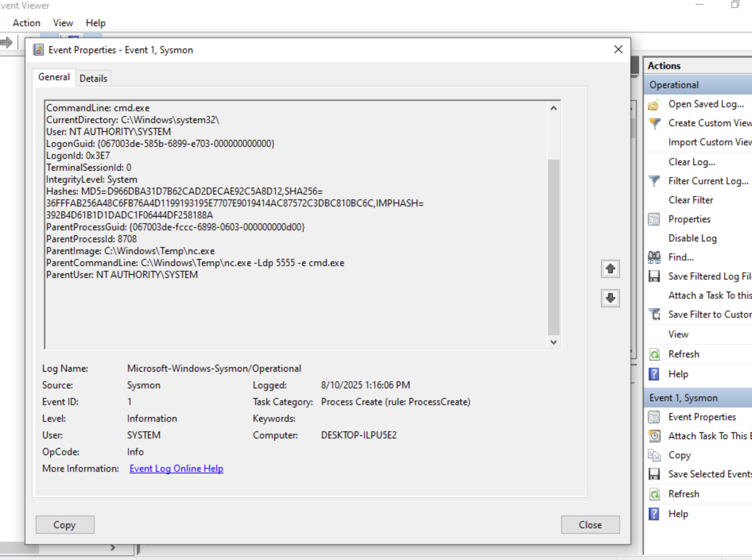This screenshot has width=752, height=560.
Task: Click the Computer value DESKTOP-ILPU5E2
Action: pos(359,435)
